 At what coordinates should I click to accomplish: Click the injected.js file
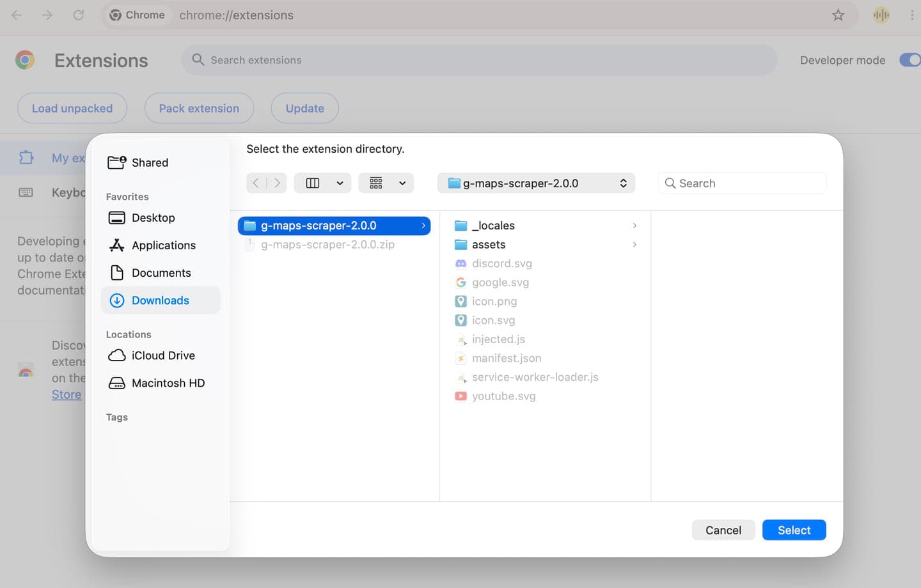498,339
